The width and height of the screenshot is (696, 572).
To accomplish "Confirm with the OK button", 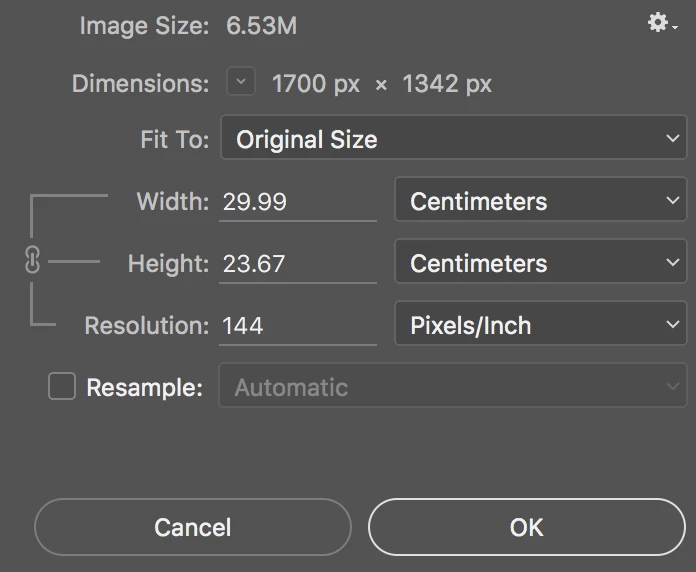I will pyautogui.click(x=526, y=527).
